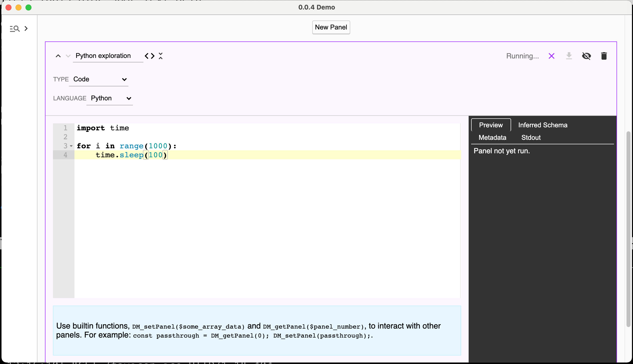Click line number 1 in editor gutter
This screenshot has height=364, width=633.
[65, 128]
